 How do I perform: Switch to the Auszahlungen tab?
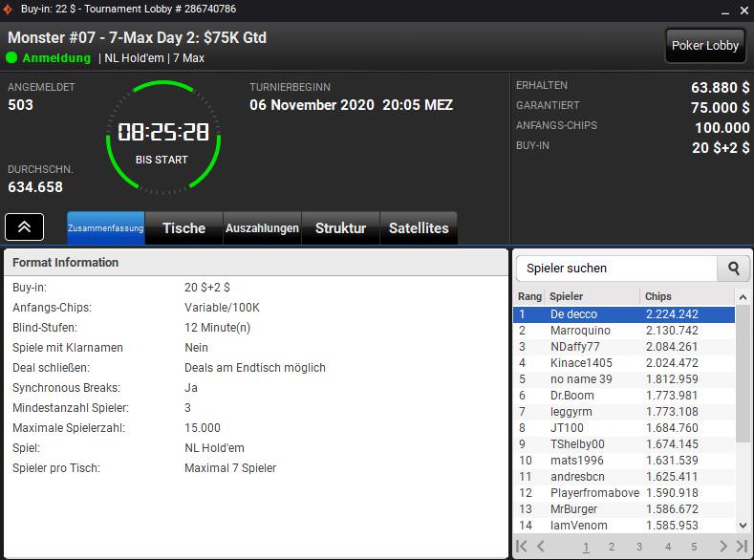coord(262,228)
